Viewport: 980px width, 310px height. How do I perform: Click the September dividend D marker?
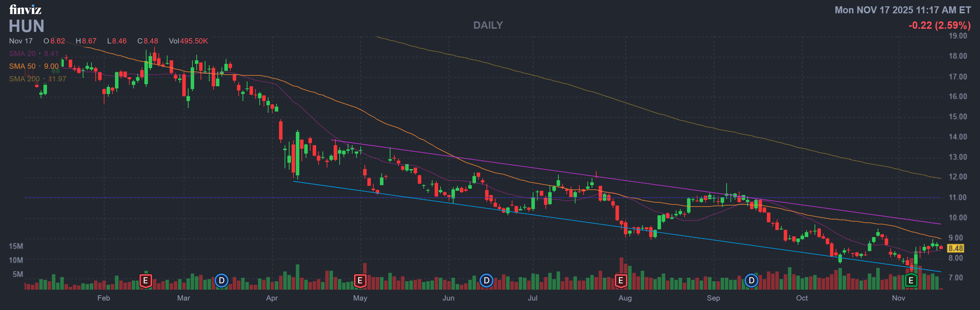click(x=751, y=281)
